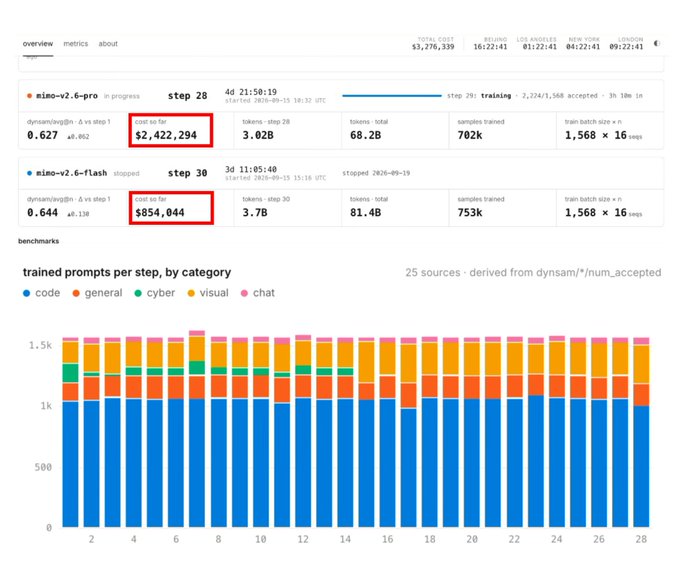Click green cyber segment of step 12 bar
This screenshot has width=679, height=570.
click(303, 370)
